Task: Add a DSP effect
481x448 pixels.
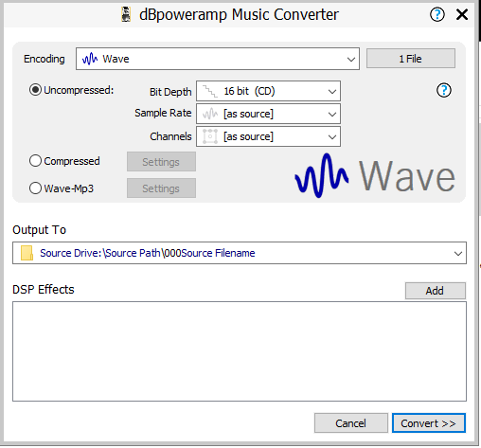Action: [x=436, y=291]
